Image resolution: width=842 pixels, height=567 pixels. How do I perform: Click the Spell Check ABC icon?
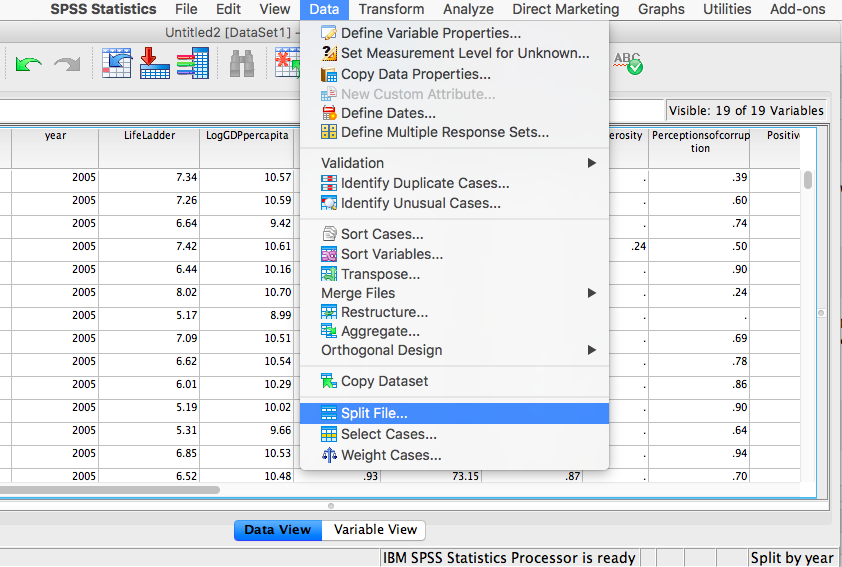[628, 63]
